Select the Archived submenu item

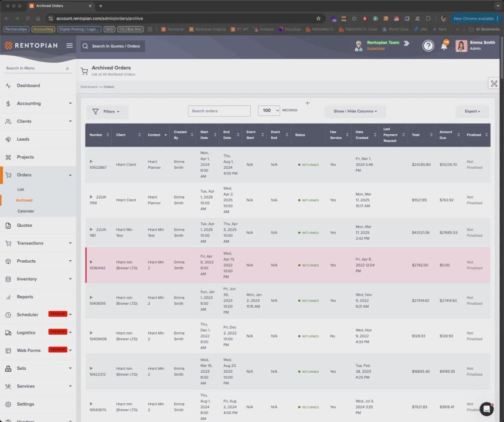coord(24,200)
